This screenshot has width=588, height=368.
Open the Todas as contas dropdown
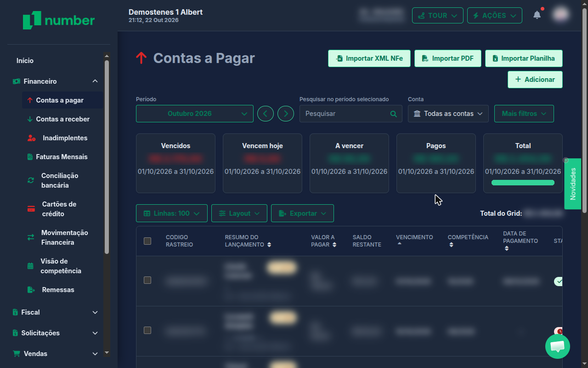(x=448, y=114)
